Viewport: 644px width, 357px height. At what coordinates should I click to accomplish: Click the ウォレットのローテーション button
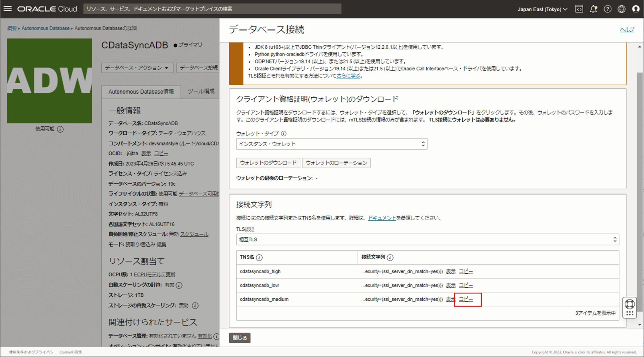point(336,163)
